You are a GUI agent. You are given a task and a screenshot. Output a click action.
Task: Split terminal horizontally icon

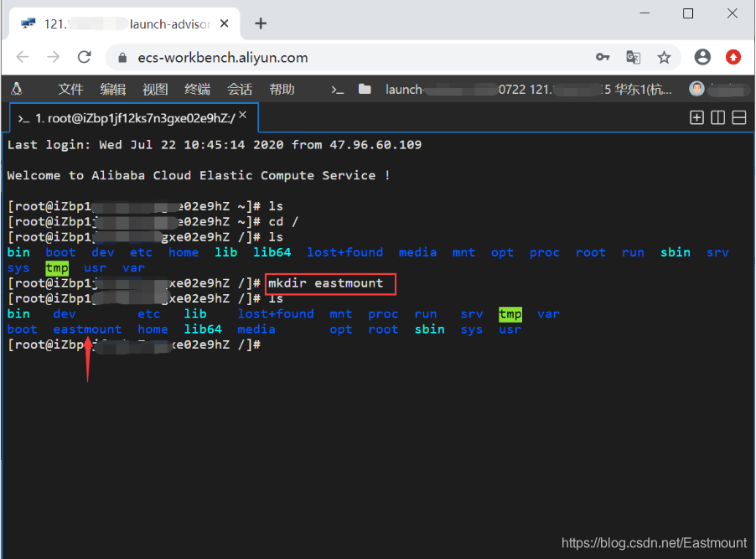[x=738, y=117]
